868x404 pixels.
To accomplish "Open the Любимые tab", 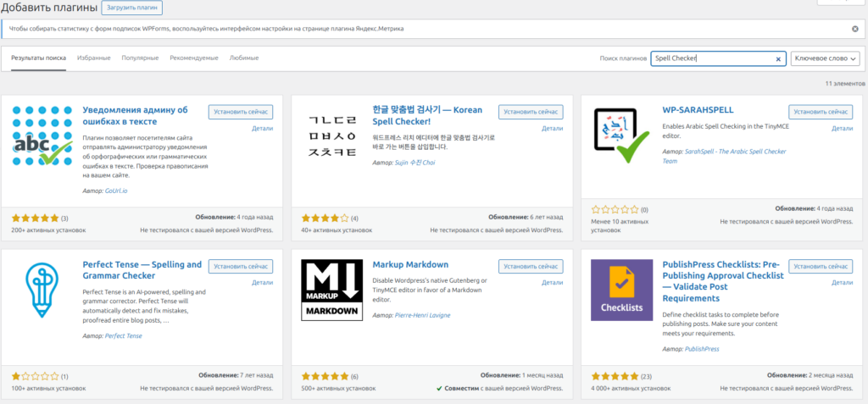I will tap(243, 58).
